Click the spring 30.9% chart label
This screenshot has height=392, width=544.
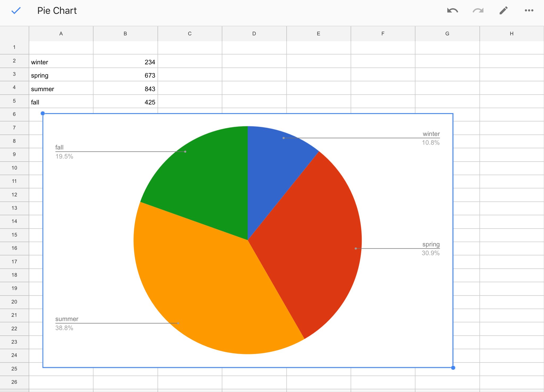(431, 249)
